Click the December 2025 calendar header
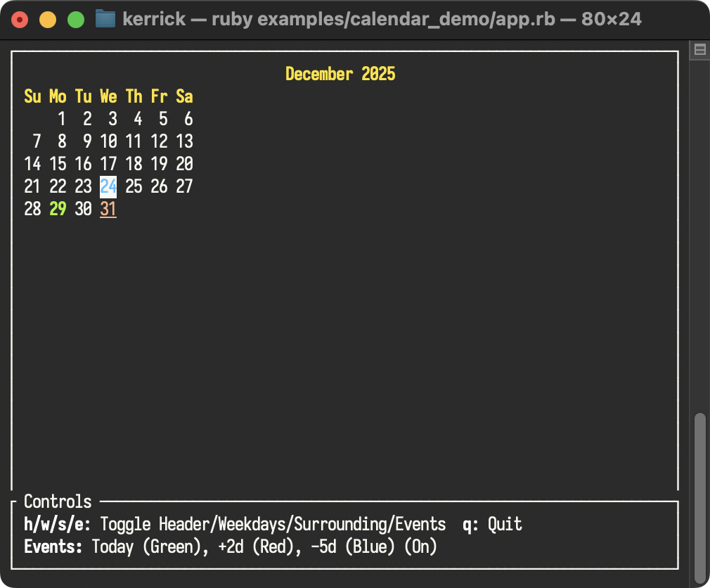The width and height of the screenshot is (710, 588). [x=340, y=74]
